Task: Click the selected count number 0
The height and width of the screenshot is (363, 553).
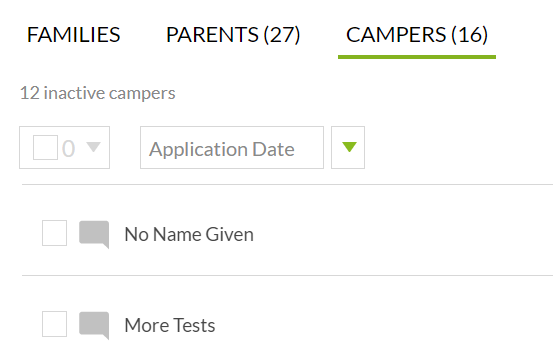Action: pyautogui.click(x=68, y=148)
